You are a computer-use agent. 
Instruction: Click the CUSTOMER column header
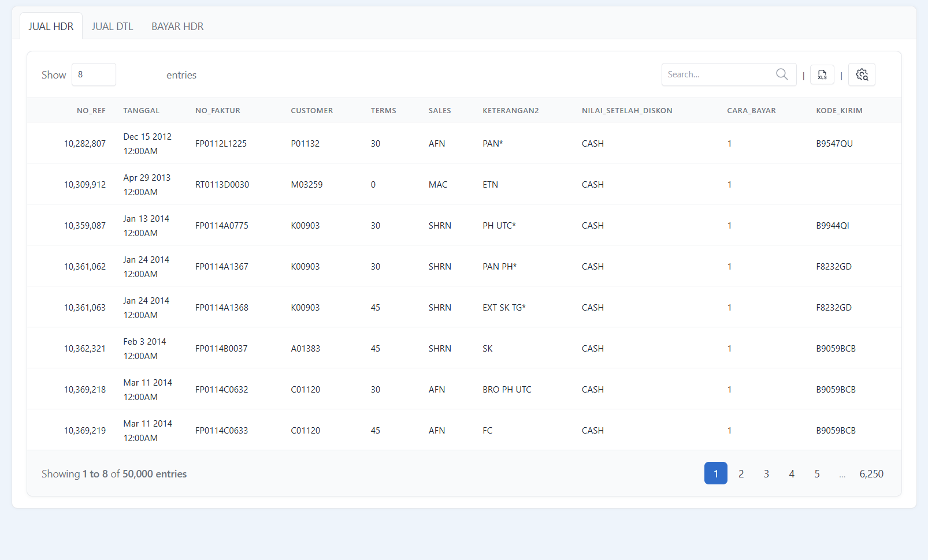(x=312, y=110)
